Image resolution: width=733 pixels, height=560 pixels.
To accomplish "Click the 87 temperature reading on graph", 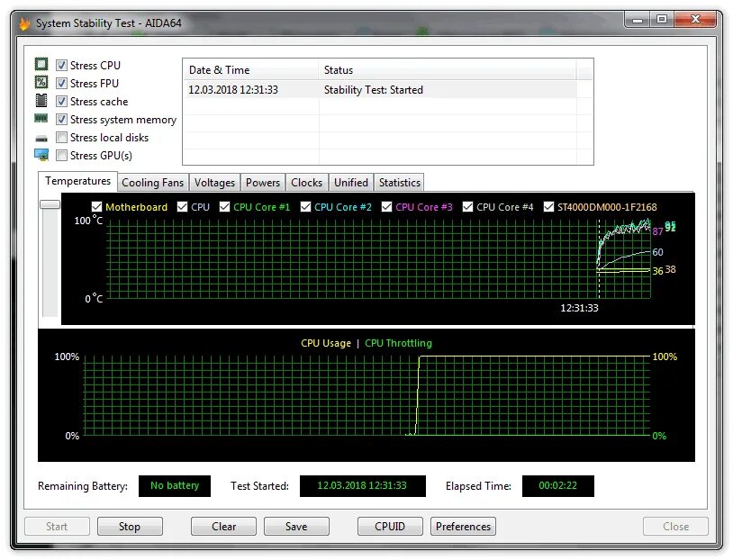I will (x=657, y=231).
